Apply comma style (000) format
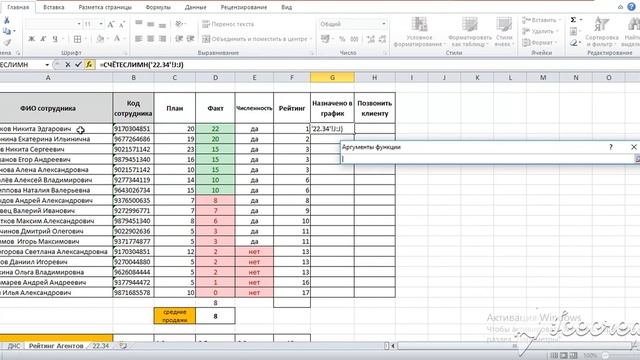Screen dimensions: 640x360 354,39
